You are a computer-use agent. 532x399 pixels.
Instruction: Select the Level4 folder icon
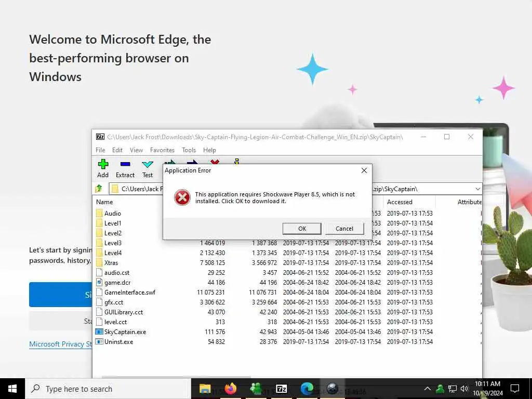[99, 252]
